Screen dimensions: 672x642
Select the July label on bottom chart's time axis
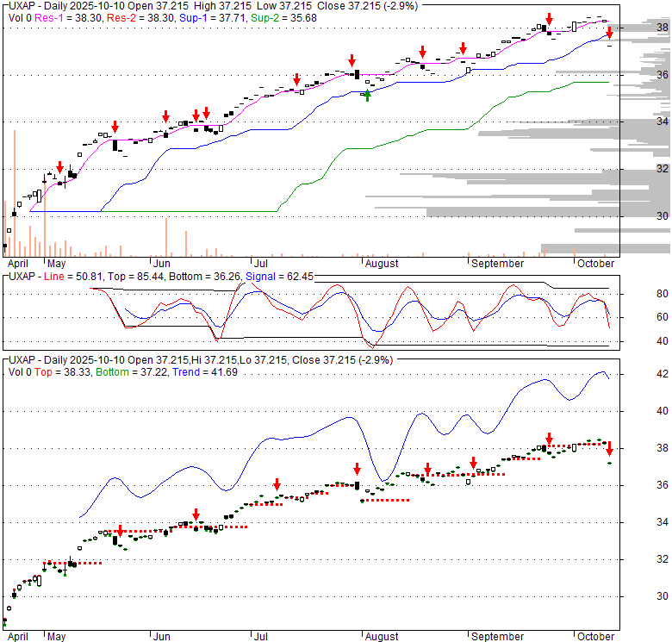[258, 637]
